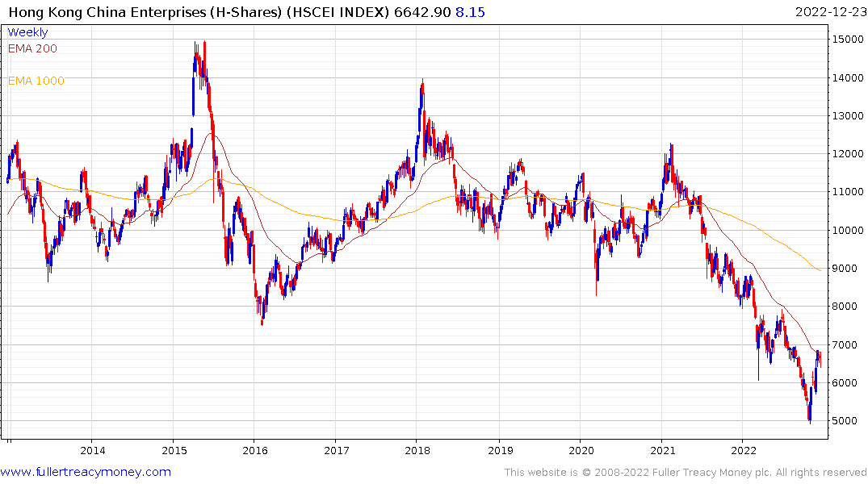This screenshot has width=868, height=484.
Task: Click the late-2022 low candle near 5000
Action: click(810, 412)
